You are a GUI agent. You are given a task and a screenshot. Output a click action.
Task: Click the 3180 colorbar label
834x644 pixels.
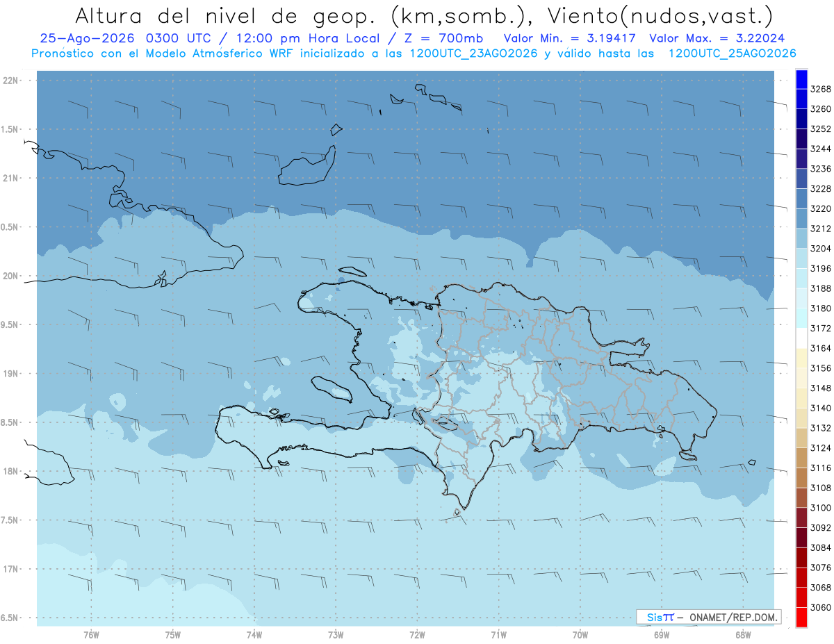click(x=820, y=308)
